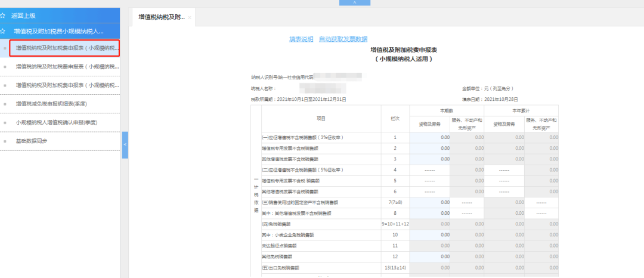
Task: Click 金额单位：元（列至角分） text
Action: coord(488,89)
